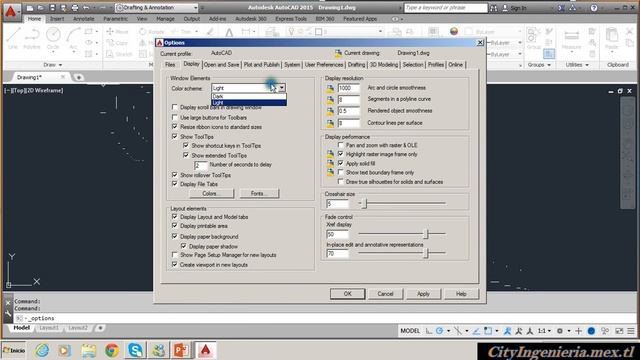Click the Colors... button
Viewport: 640px width, 360px height.
(x=212, y=193)
